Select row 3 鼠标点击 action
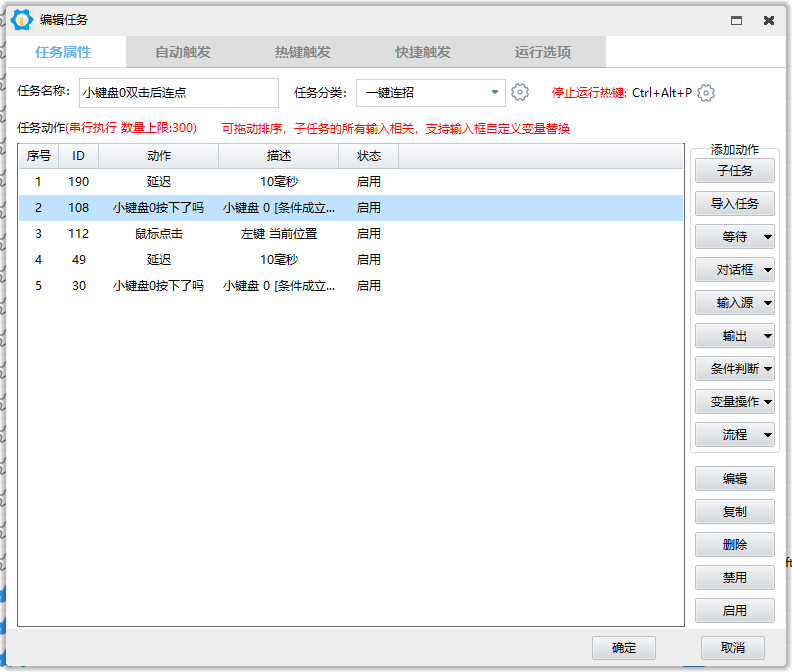The height and width of the screenshot is (672, 792). [160, 234]
